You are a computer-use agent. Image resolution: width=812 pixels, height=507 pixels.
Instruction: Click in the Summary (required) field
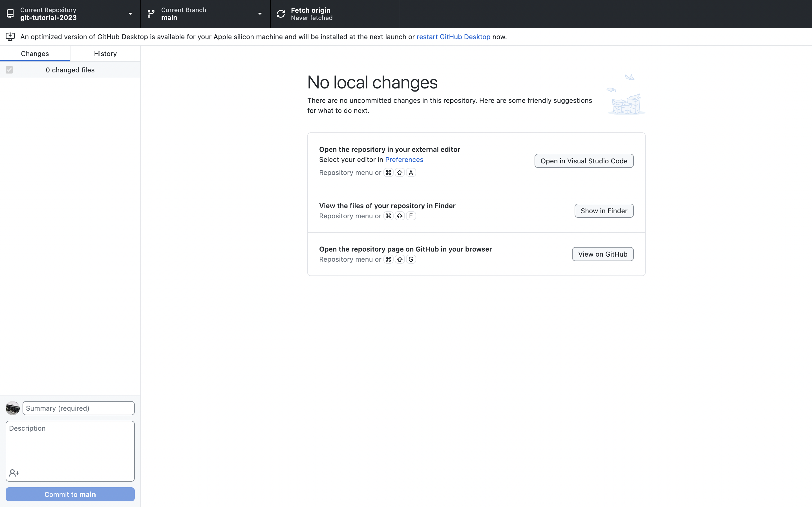click(x=78, y=408)
